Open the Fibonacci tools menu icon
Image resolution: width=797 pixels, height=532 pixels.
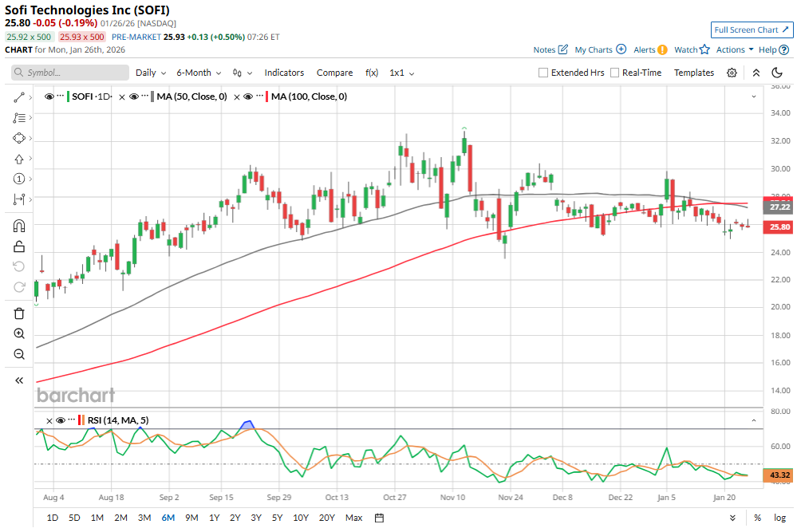(19, 118)
